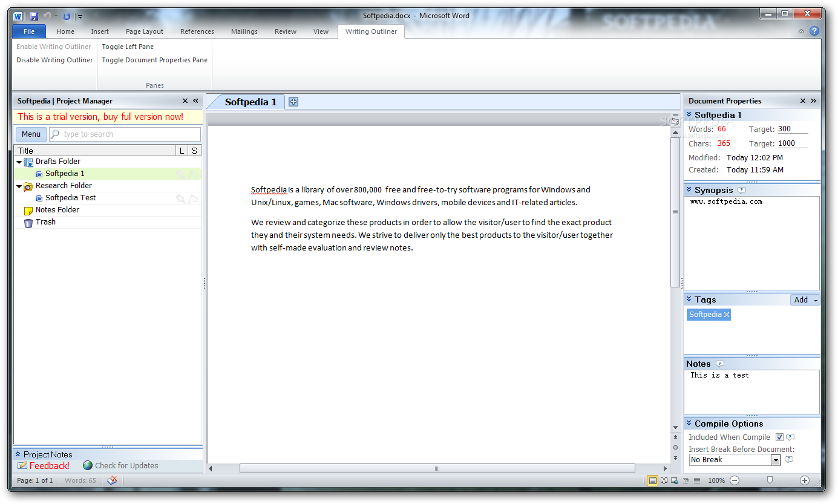The image size is (838, 504).
Task: Click the pin icon on Softpedia Test row
Action: coord(181,198)
